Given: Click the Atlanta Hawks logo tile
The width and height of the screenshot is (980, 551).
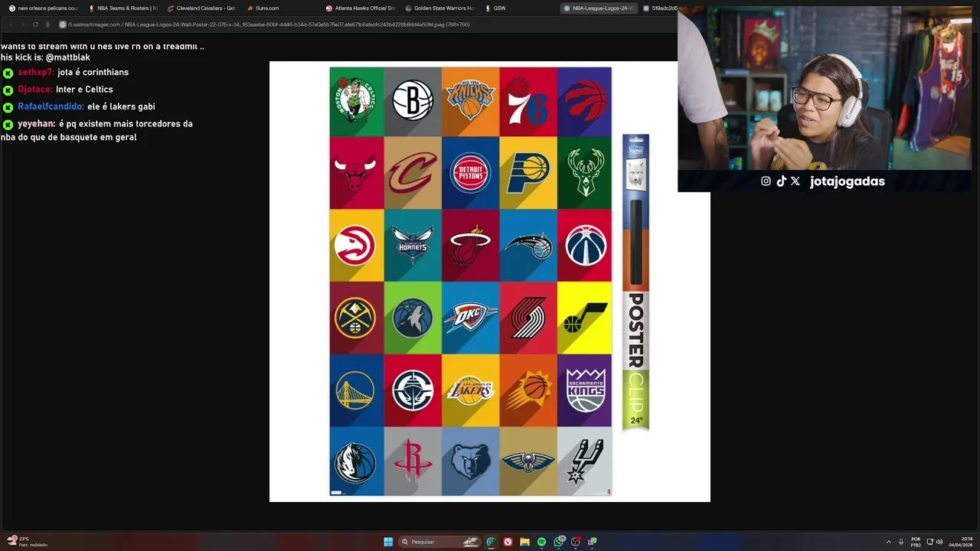Looking at the screenshot, I should (357, 245).
